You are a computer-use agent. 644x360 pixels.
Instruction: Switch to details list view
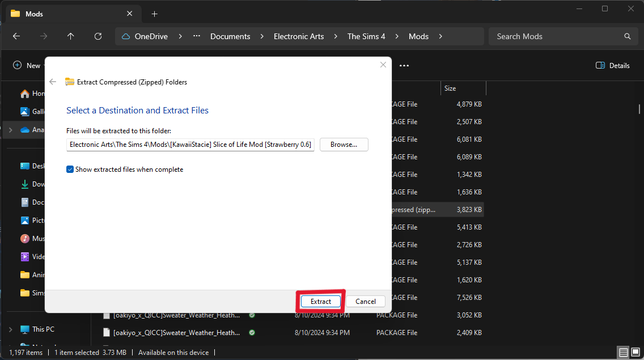point(624,353)
